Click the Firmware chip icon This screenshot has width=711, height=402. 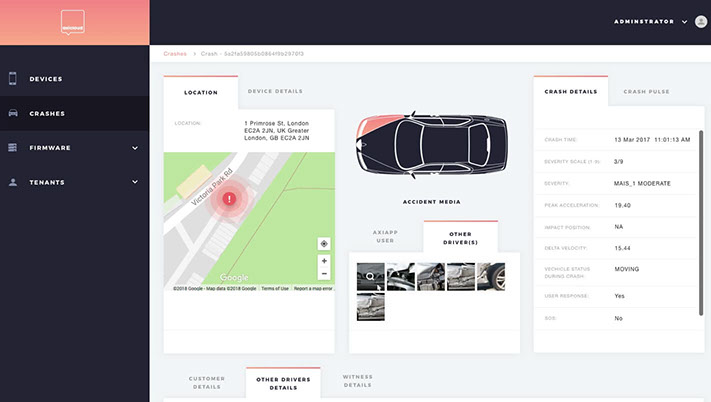[13, 148]
